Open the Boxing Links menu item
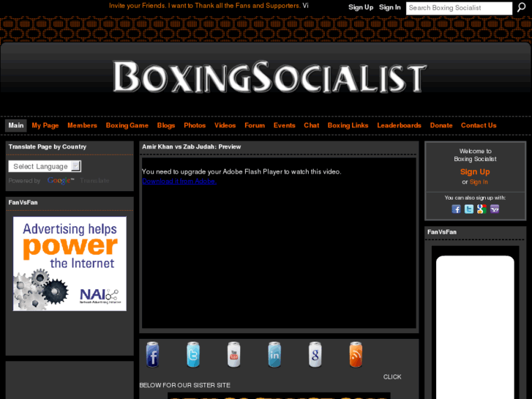Viewport: 532px width, 399px height. pos(348,125)
